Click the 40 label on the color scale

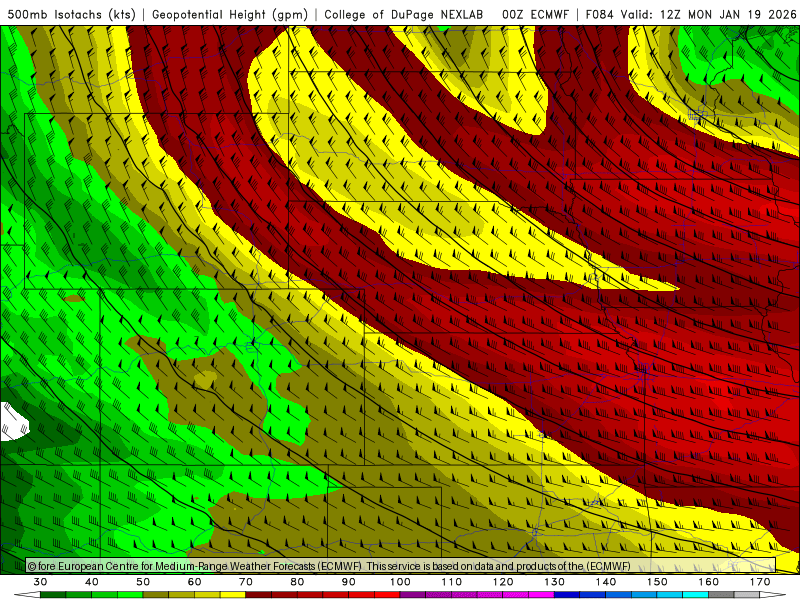[x=92, y=582]
